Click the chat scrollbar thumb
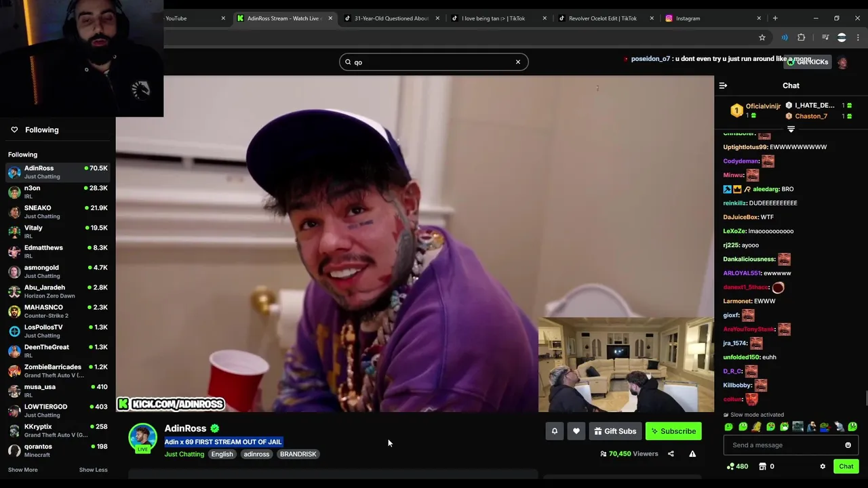This screenshot has height=488, width=868. point(865,399)
